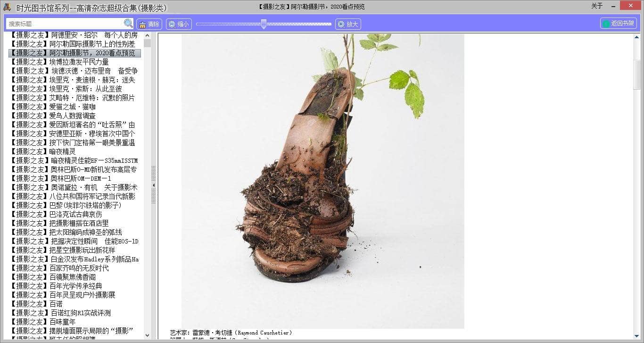
Task: Focus the 搜索标题 search input field
Action: (65, 24)
